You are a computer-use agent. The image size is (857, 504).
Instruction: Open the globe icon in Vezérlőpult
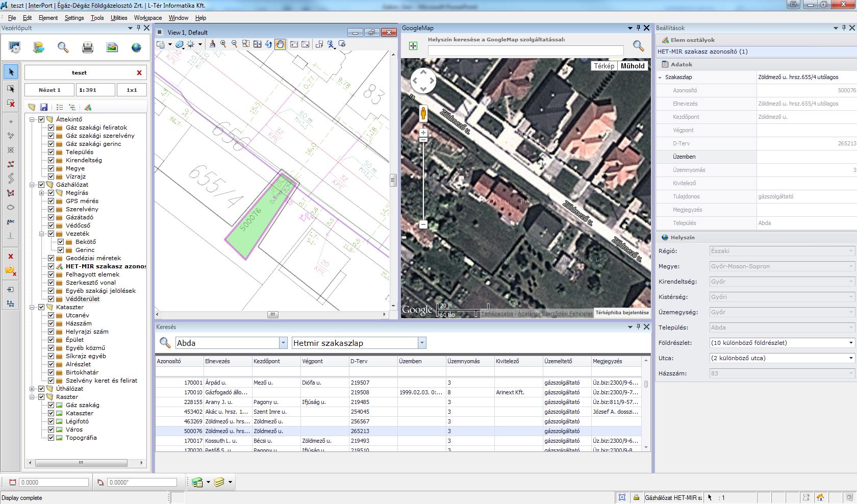[136, 48]
